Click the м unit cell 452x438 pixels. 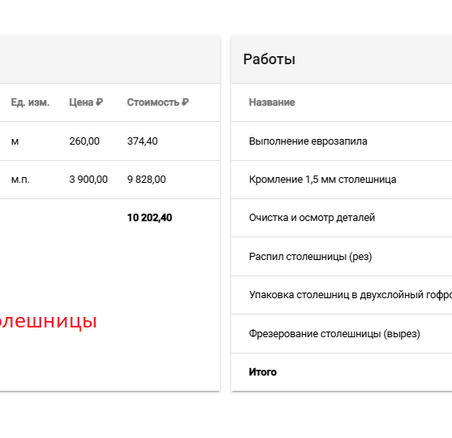pyautogui.click(x=15, y=142)
